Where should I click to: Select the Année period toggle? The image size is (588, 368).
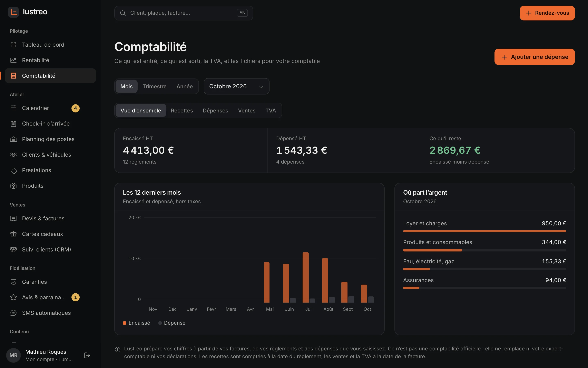184,86
